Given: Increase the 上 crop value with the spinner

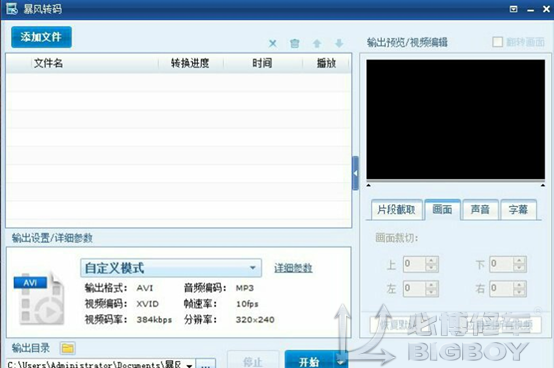Looking at the screenshot, I should pyautogui.click(x=431, y=261).
